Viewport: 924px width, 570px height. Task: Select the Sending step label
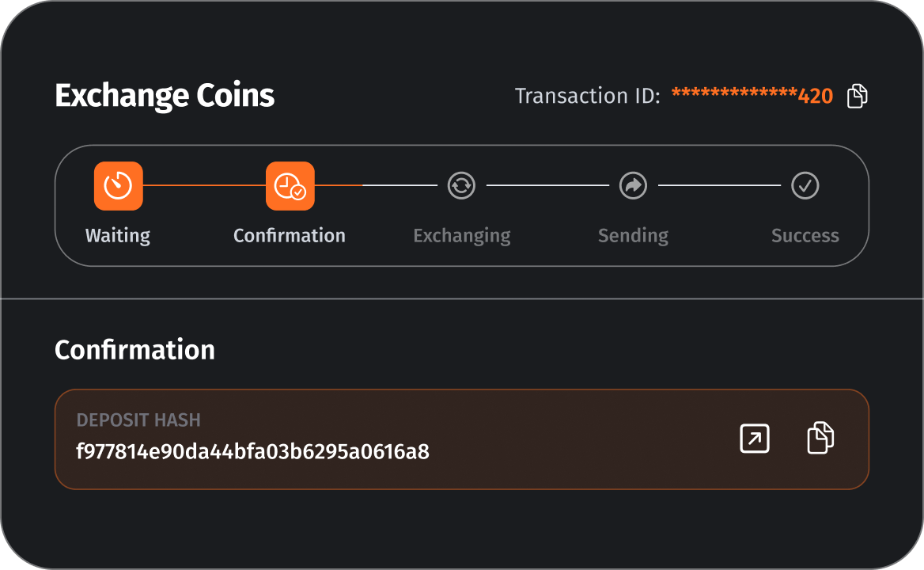[x=633, y=236]
